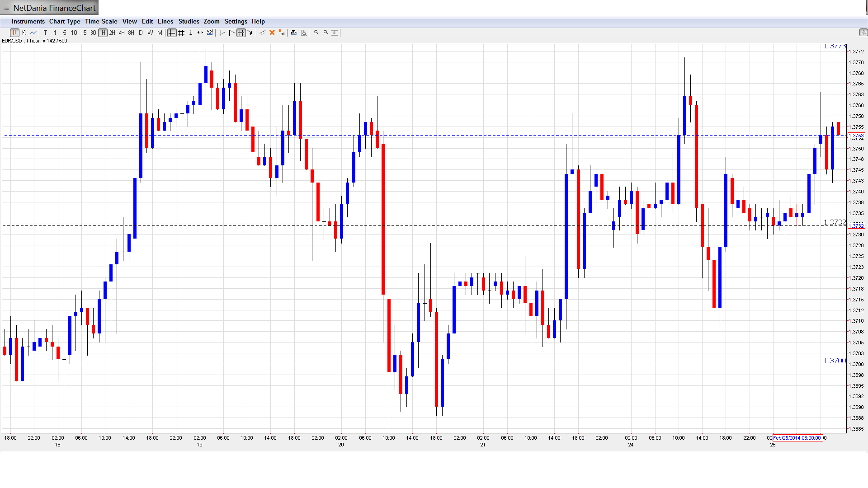Image resolution: width=868 pixels, height=488 pixels.
Task: Click the NetDania FinanceChart title tab
Action: 49,8
